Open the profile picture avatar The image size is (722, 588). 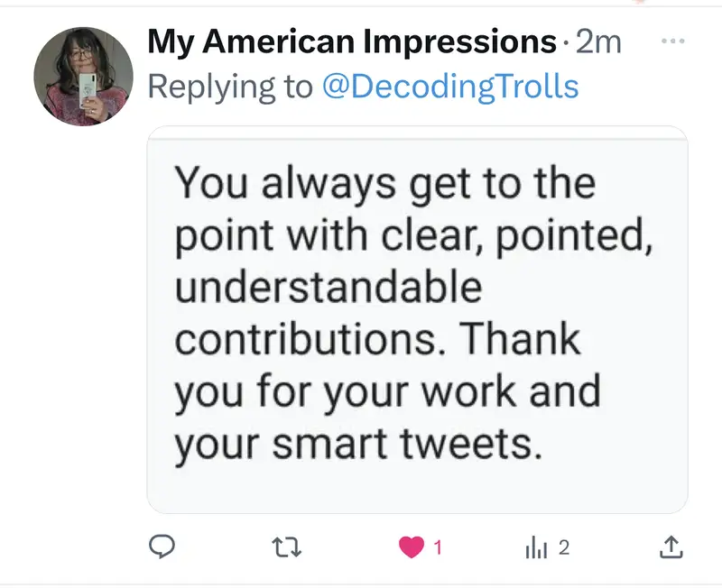point(83,76)
